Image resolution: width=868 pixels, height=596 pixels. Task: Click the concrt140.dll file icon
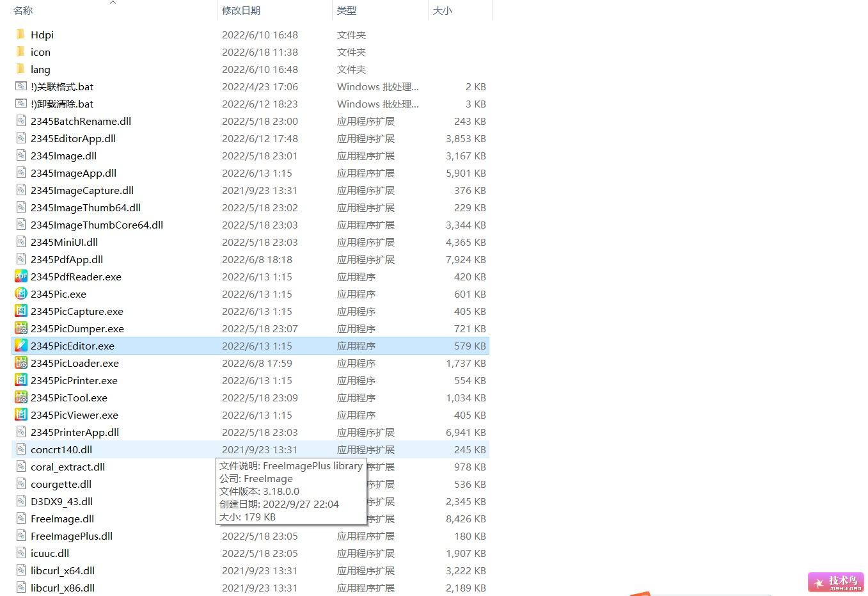point(20,449)
